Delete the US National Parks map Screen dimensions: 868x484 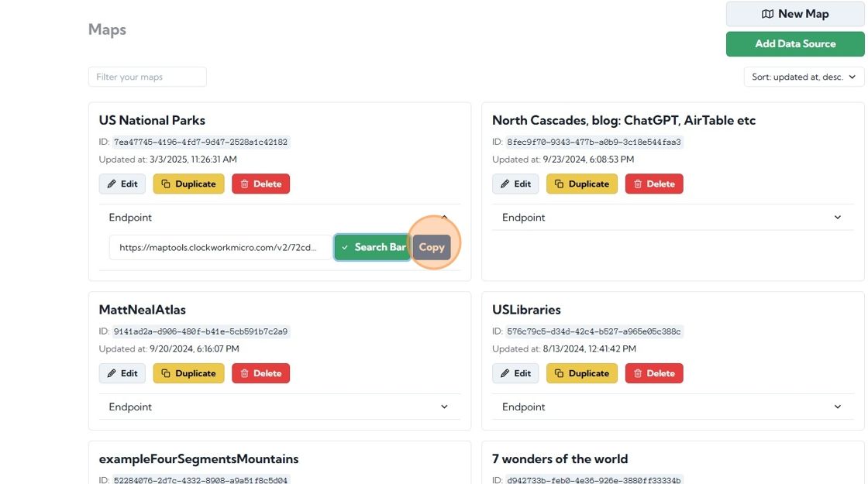click(260, 184)
